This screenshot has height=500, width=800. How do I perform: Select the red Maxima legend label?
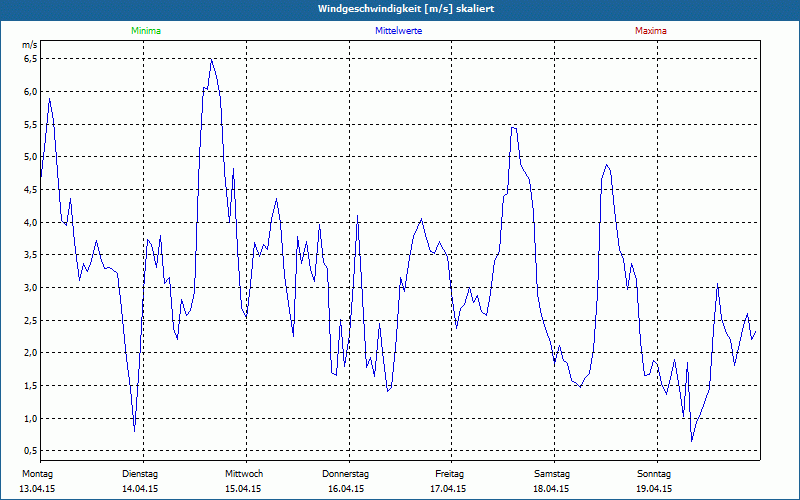coord(651,31)
